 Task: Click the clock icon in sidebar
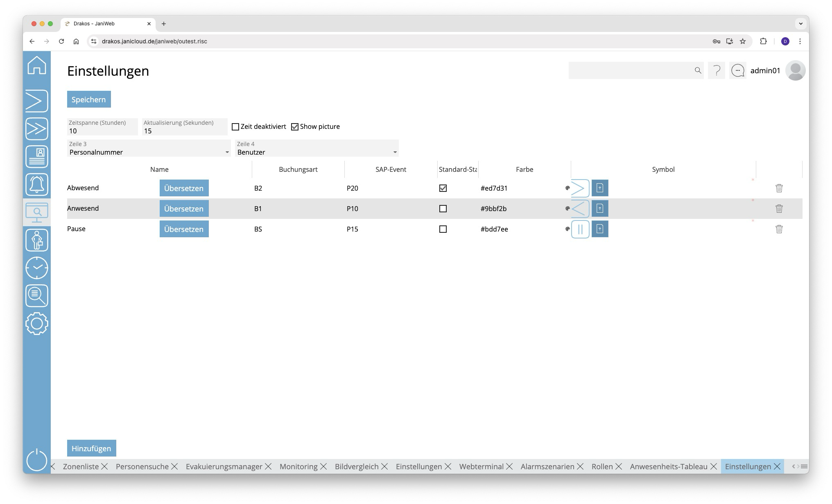coord(37,268)
